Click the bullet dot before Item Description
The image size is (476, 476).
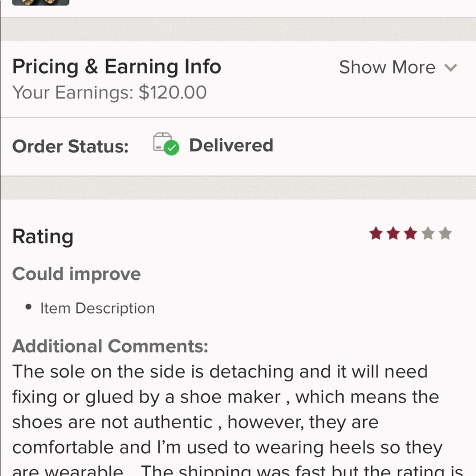click(x=29, y=307)
